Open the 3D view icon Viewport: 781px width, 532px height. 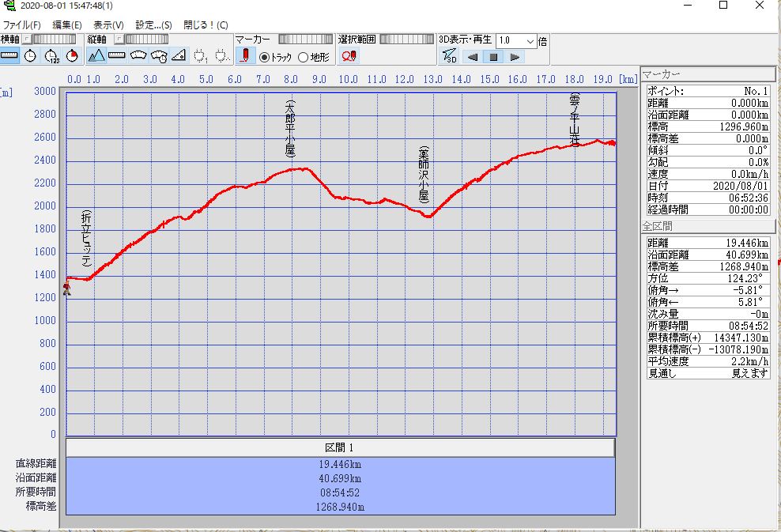[449, 56]
